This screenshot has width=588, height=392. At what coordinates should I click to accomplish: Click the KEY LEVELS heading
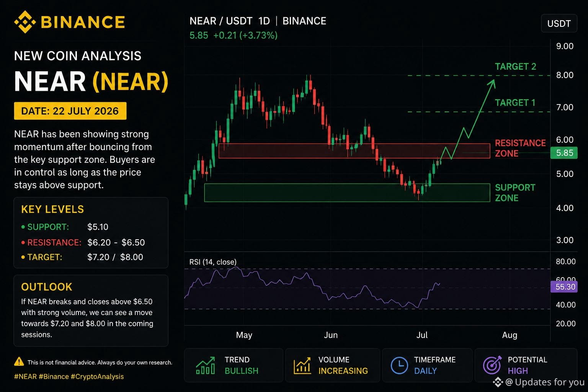[x=52, y=209]
